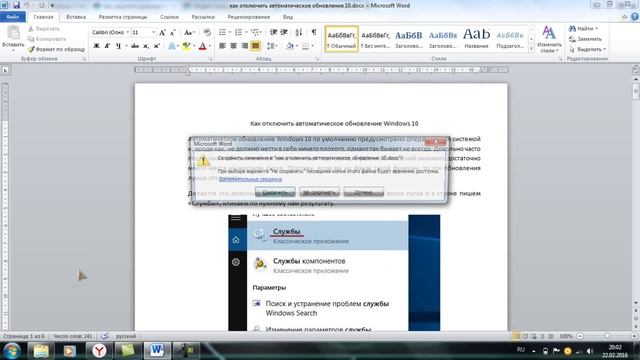The image size is (640, 360).
Task: Open the Find (Найти) dropdown arrow
Action: click(x=596, y=29)
